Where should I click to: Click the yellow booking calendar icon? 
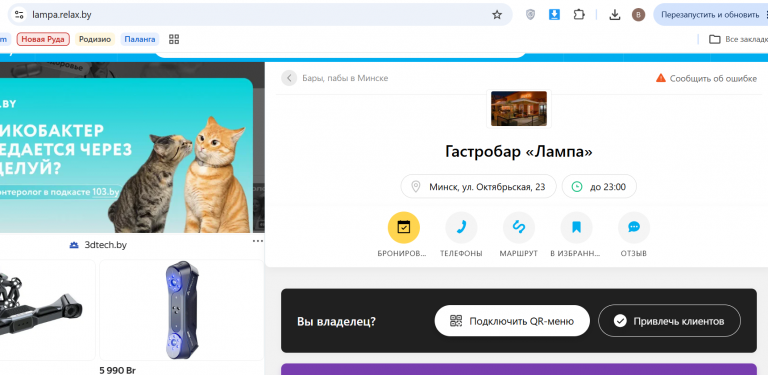pyautogui.click(x=404, y=227)
